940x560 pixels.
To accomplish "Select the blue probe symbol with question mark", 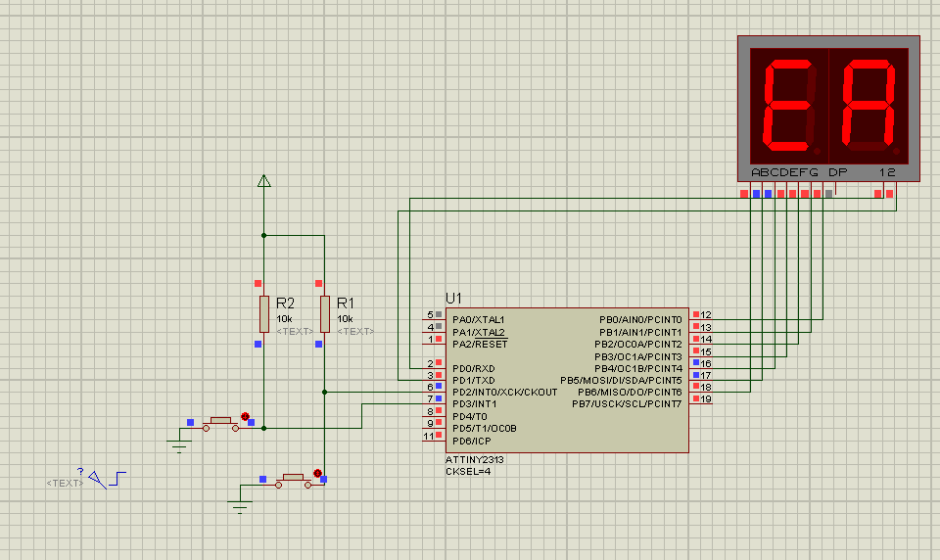I will [95, 477].
